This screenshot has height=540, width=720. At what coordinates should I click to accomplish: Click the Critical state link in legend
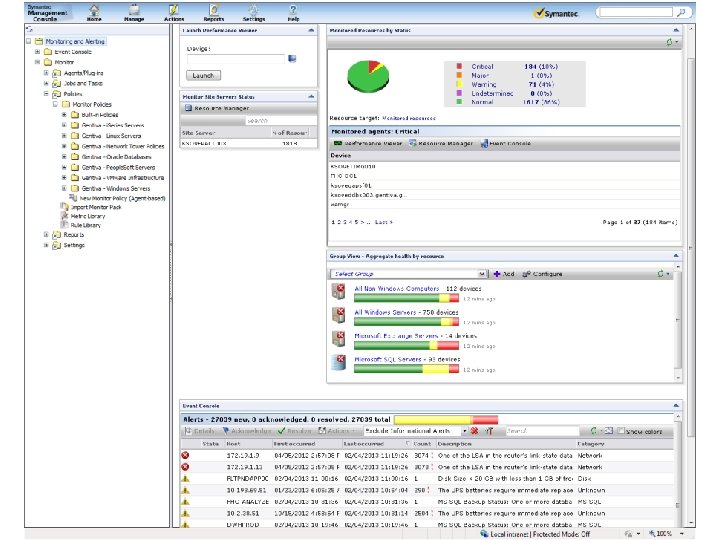[482, 67]
